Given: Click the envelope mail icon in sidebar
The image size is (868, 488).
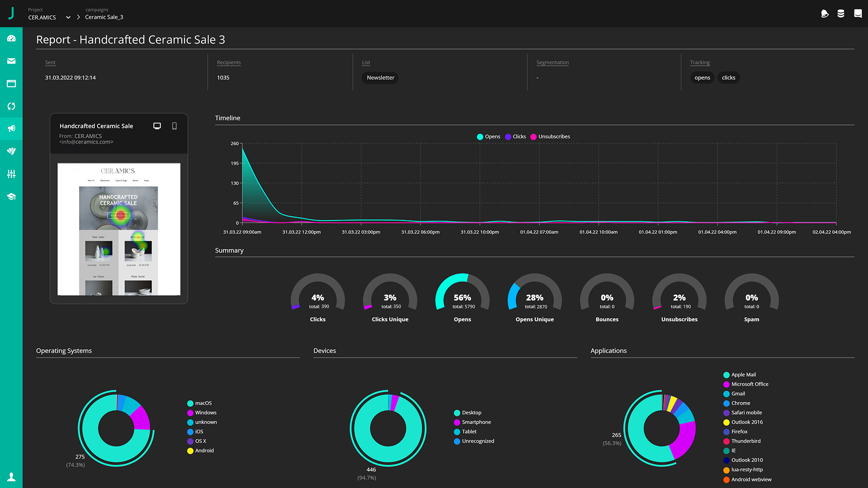Looking at the screenshot, I should click(11, 61).
